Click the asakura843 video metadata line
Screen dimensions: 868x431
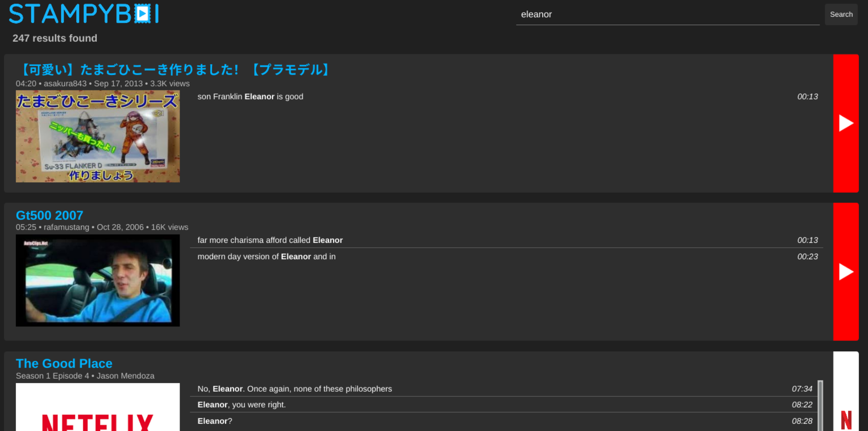click(103, 84)
